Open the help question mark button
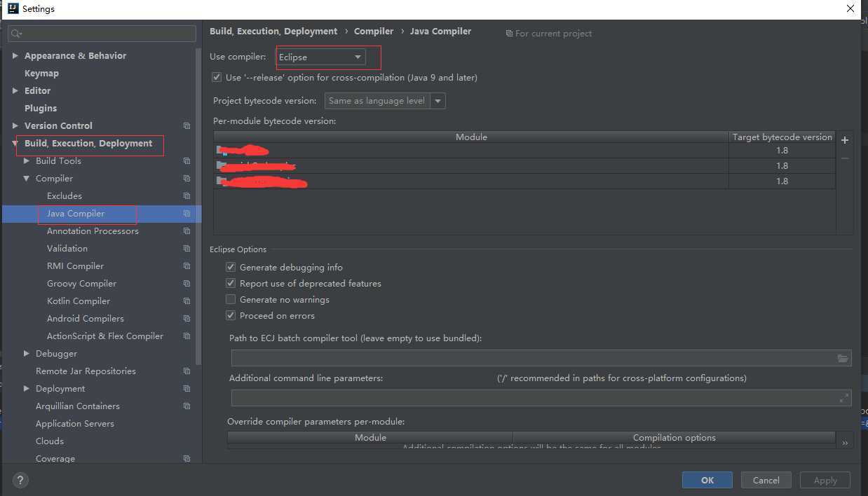The width and height of the screenshot is (868, 496). click(x=20, y=481)
